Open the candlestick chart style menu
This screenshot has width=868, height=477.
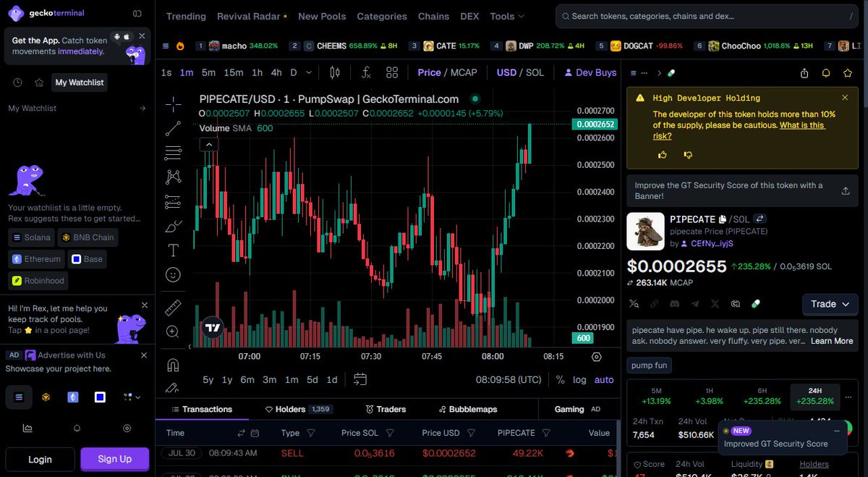335,72
